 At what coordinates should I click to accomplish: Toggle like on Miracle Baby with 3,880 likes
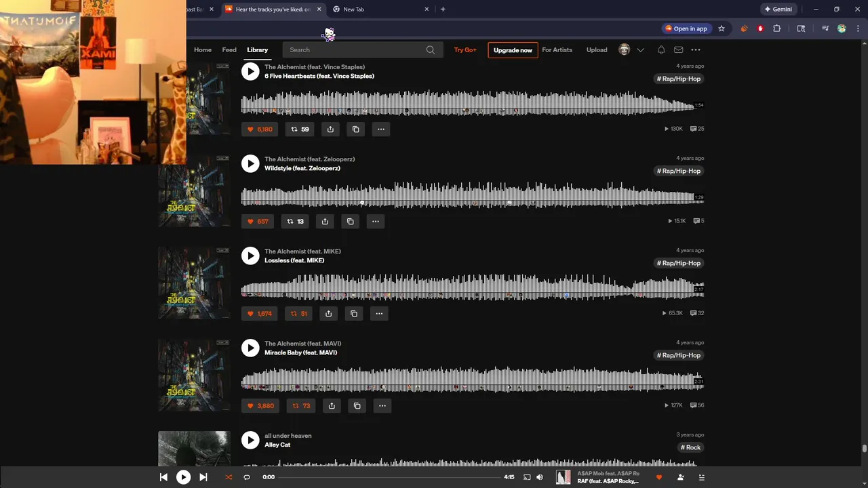click(x=260, y=405)
